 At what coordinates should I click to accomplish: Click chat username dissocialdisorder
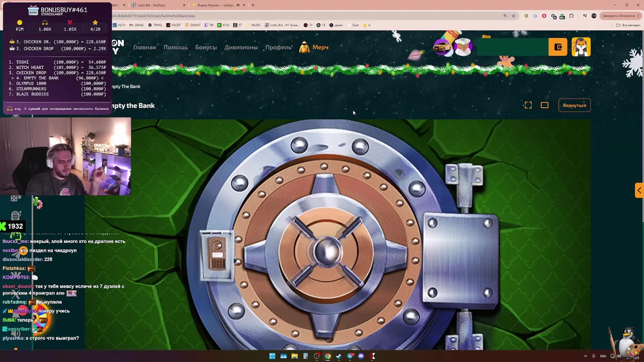point(22,259)
